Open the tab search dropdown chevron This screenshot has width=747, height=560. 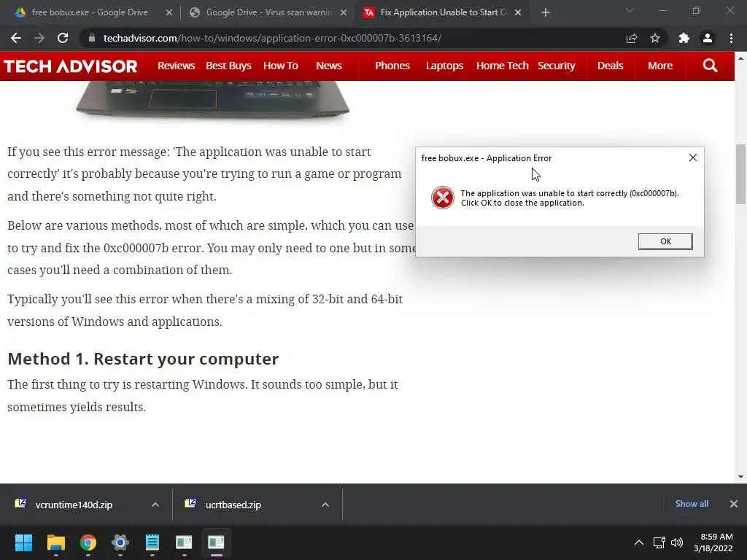click(x=630, y=10)
